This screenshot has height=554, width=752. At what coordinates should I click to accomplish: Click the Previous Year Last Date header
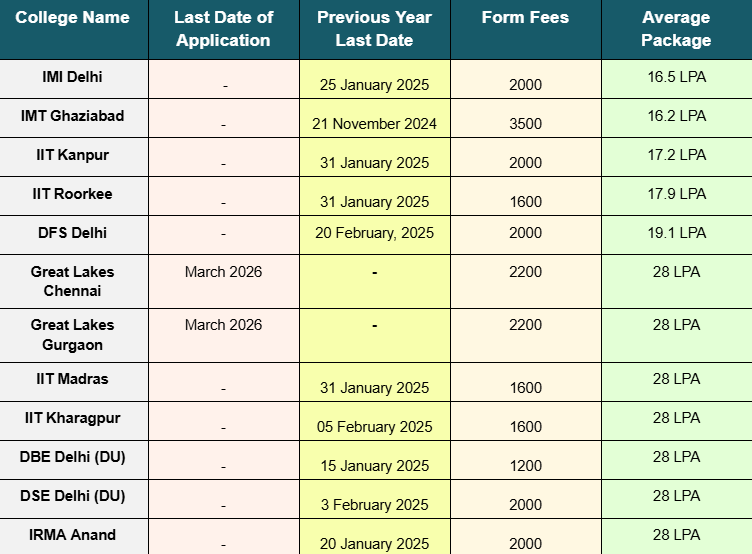(375, 29)
